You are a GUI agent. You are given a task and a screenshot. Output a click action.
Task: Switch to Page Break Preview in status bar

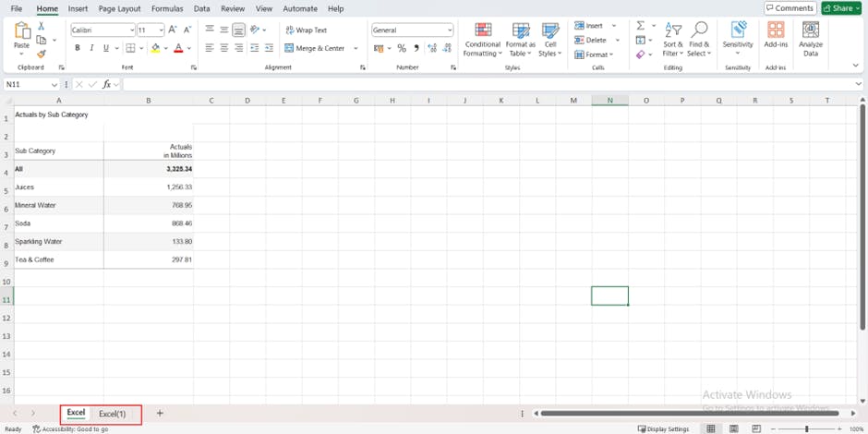coord(756,429)
